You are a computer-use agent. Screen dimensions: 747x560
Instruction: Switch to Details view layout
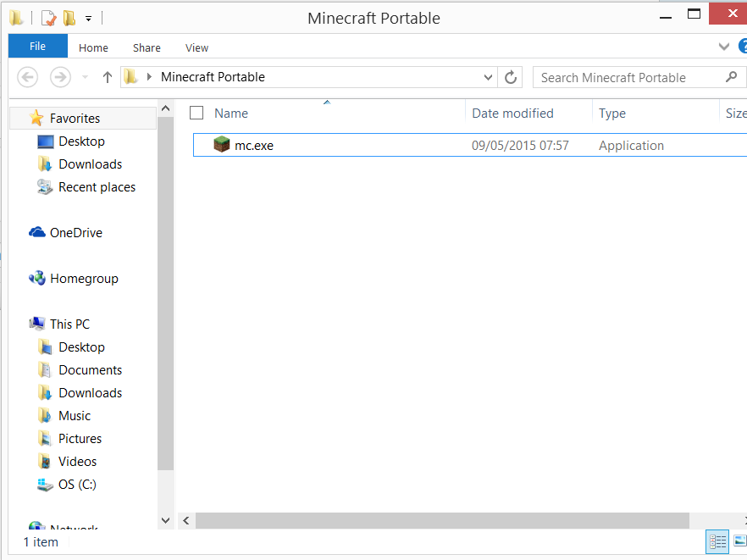[x=717, y=542]
